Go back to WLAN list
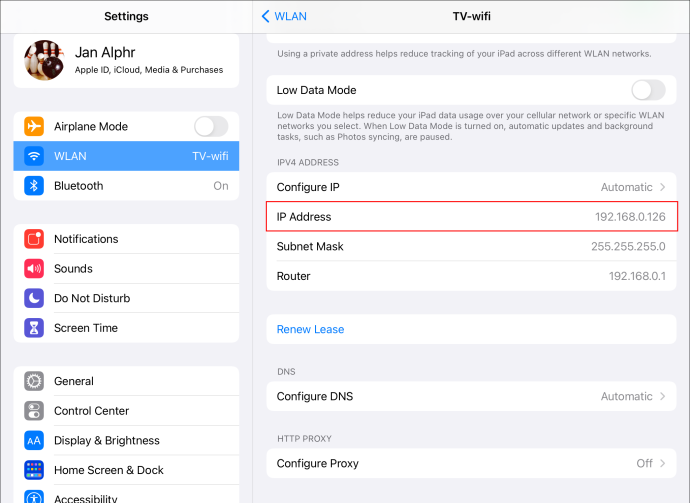The width and height of the screenshot is (690, 503). [284, 16]
